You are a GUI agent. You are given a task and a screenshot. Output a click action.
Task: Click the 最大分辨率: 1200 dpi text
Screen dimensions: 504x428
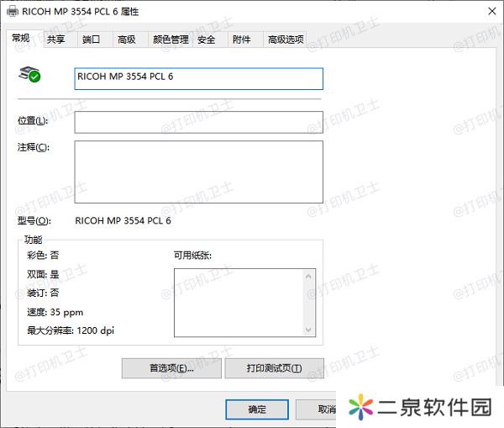click(71, 330)
